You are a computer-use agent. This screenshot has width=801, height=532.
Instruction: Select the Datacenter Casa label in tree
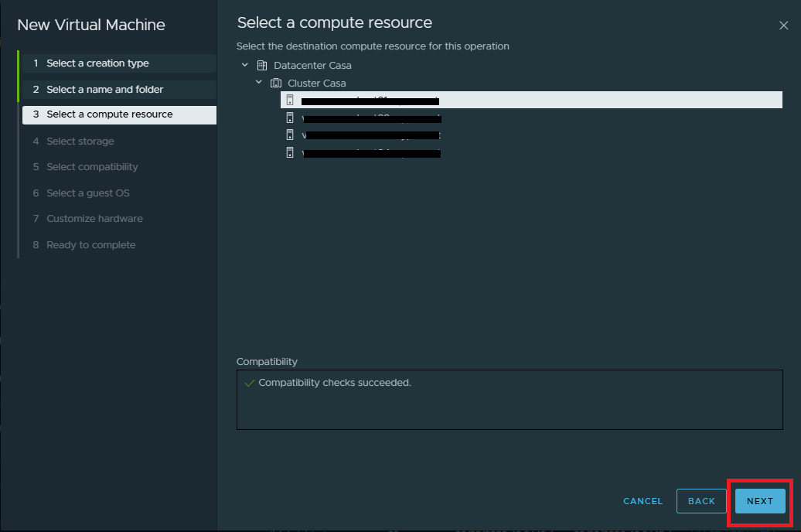[x=312, y=66]
